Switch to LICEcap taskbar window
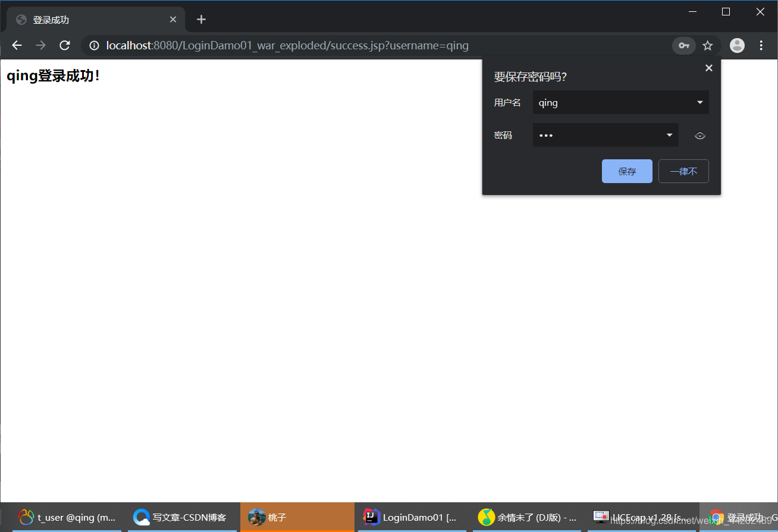This screenshot has width=778, height=532. (x=641, y=517)
